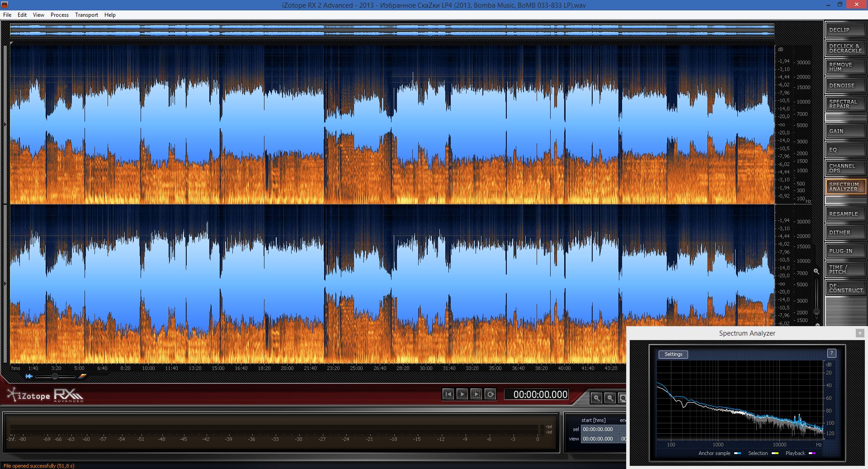The width and height of the screenshot is (868, 469).
Task: Open the Channel Ops module
Action: [x=845, y=168]
